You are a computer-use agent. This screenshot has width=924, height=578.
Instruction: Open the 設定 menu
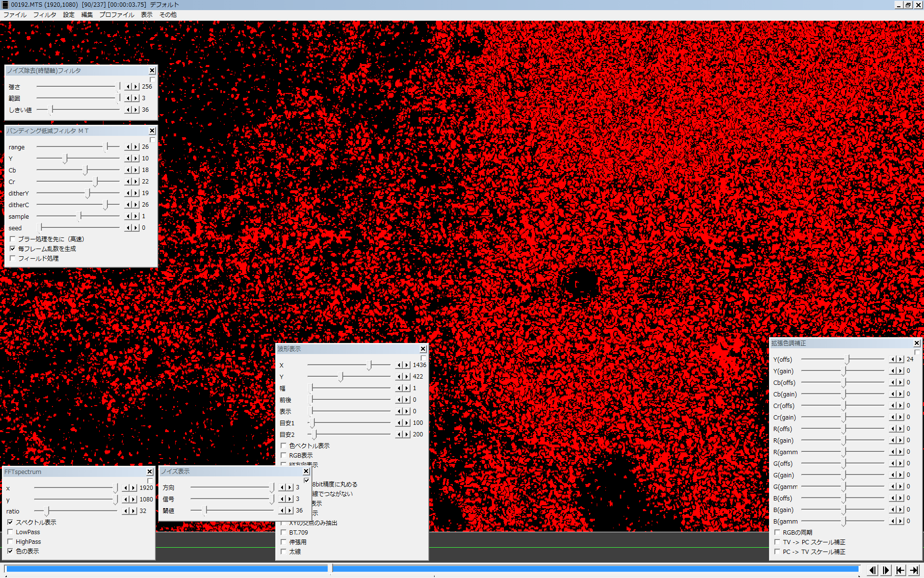pyautogui.click(x=69, y=15)
